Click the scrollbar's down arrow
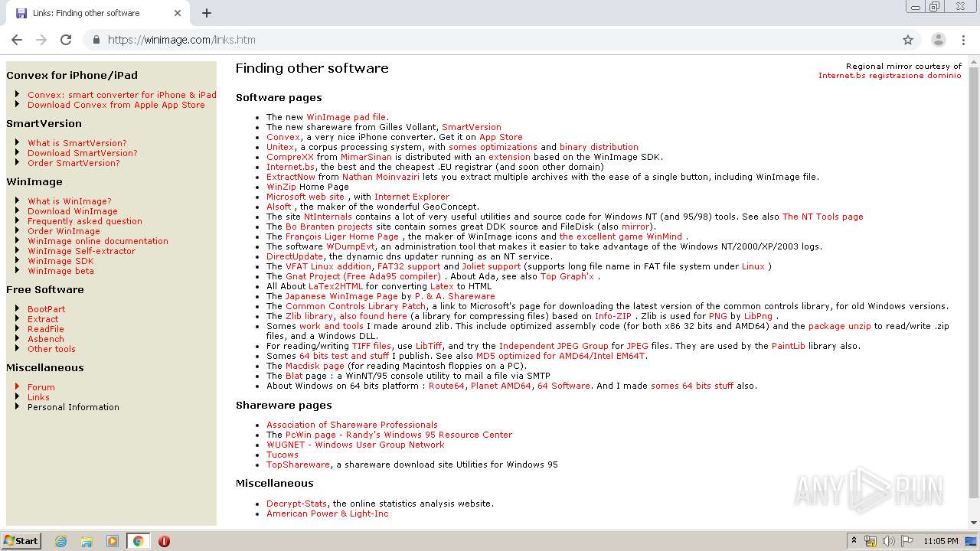 coord(974,523)
